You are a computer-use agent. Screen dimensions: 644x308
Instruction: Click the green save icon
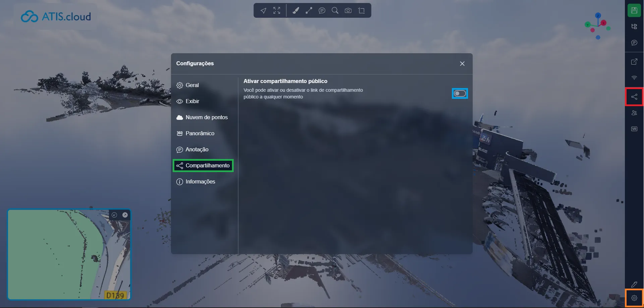[634, 10]
